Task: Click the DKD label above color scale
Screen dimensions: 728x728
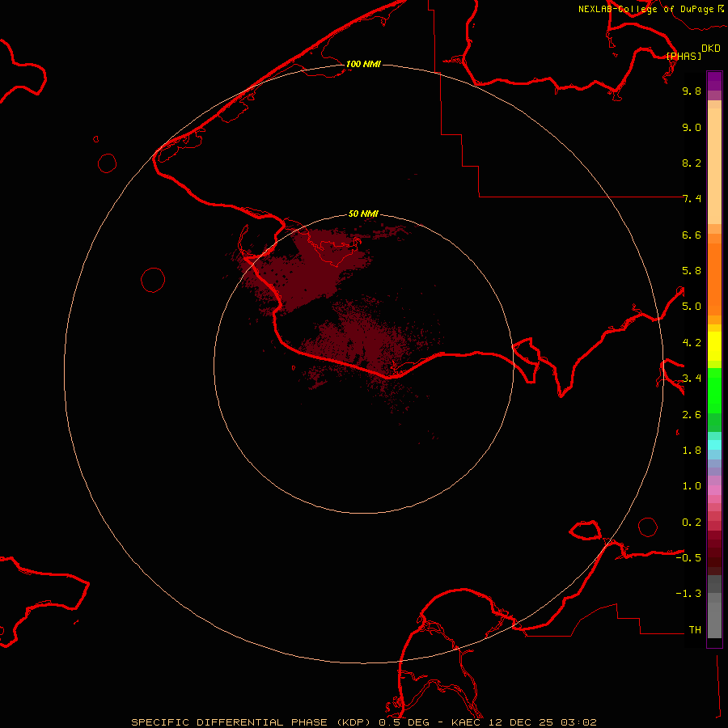Action: click(710, 48)
